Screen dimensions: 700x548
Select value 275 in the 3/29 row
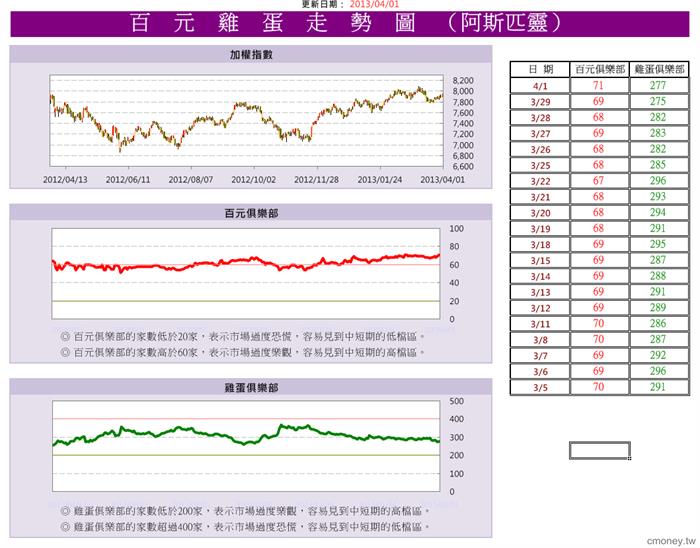click(658, 101)
